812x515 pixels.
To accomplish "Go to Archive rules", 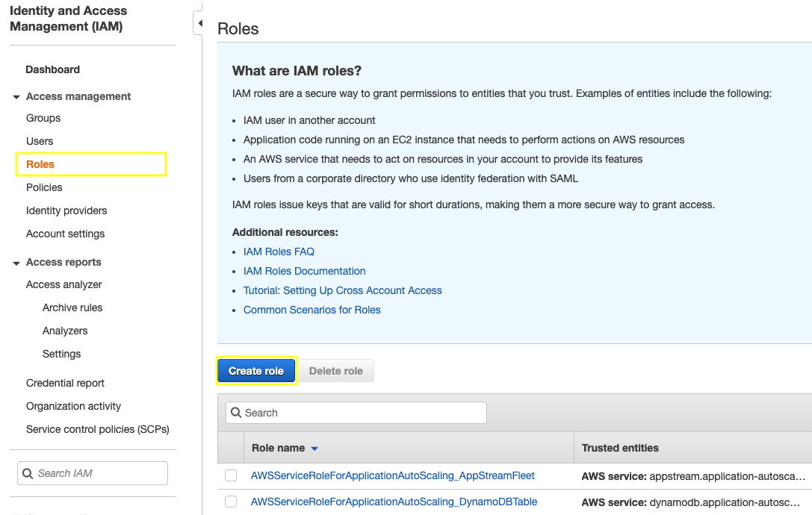I will (72, 308).
